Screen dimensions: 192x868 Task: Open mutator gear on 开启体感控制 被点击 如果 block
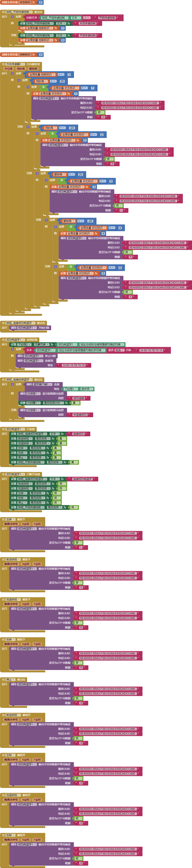point(12,17)
